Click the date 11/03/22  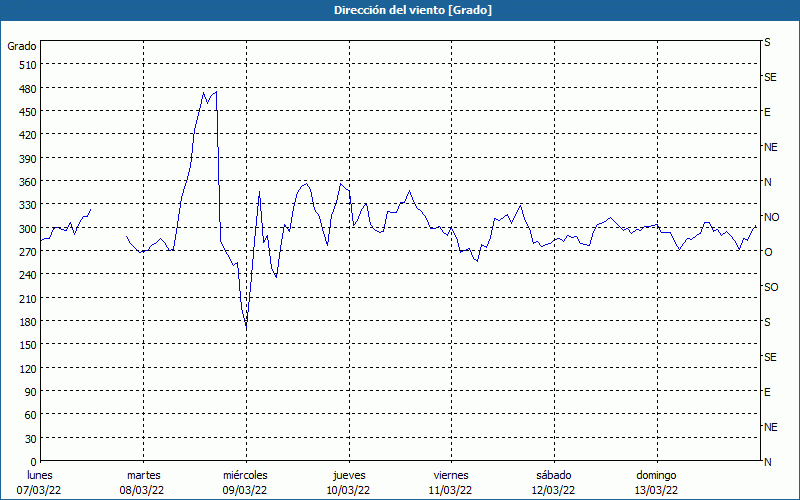click(x=451, y=490)
